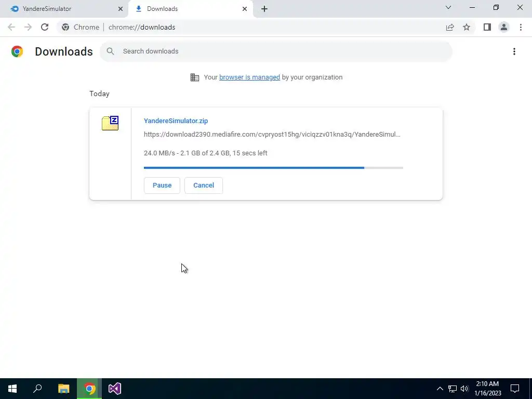Focus the Search downloads field

pyautogui.click(x=276, y=51)
